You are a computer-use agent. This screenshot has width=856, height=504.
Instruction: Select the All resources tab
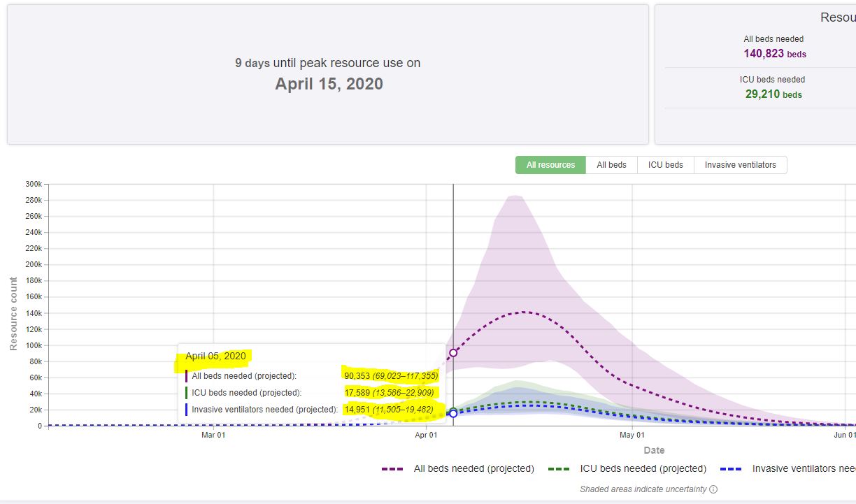[x=550, y=165]
